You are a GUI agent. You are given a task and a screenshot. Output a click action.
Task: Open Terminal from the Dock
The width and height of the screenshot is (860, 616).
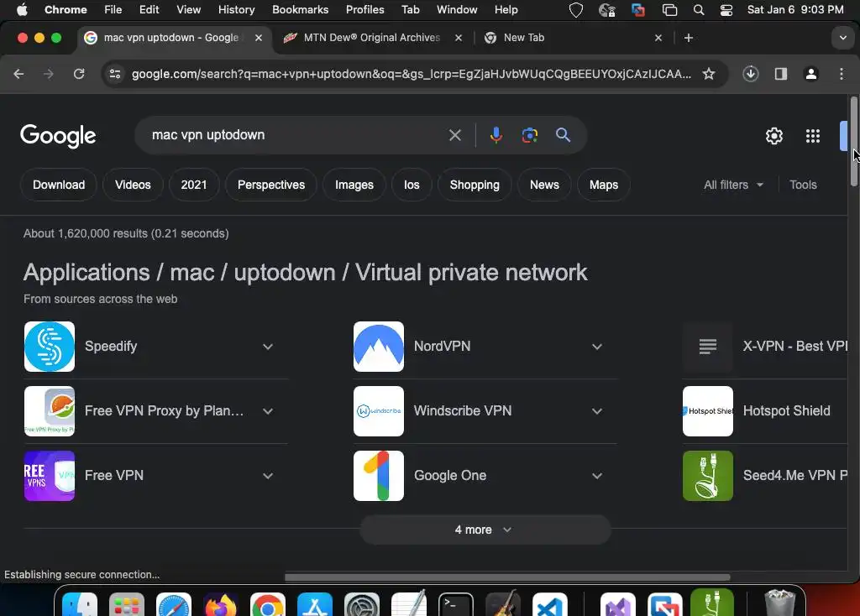click(456, 605)
